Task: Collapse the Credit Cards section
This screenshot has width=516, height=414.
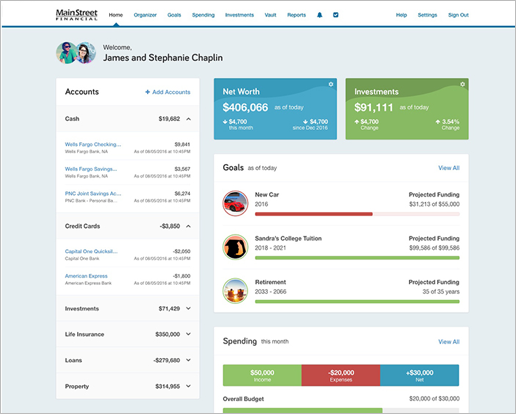Action: pos(188,226)
